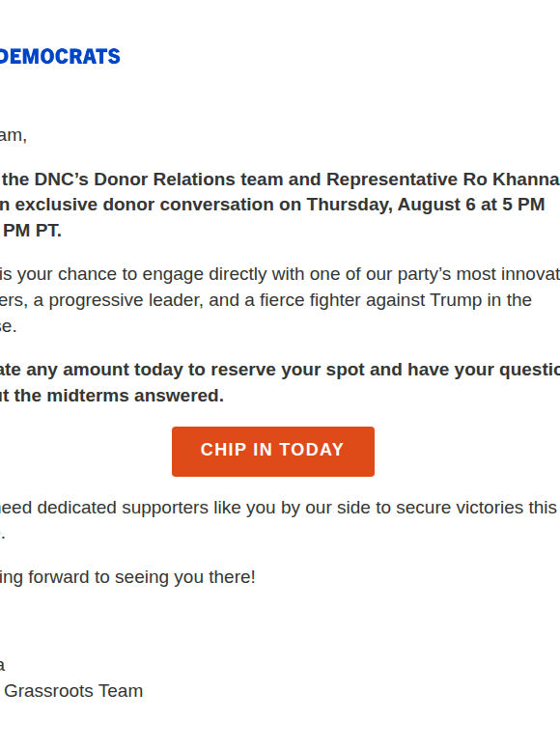The image size is (560, 747).
Task: Click the "Grassroots Team" signature
Action: coord(73,691)
